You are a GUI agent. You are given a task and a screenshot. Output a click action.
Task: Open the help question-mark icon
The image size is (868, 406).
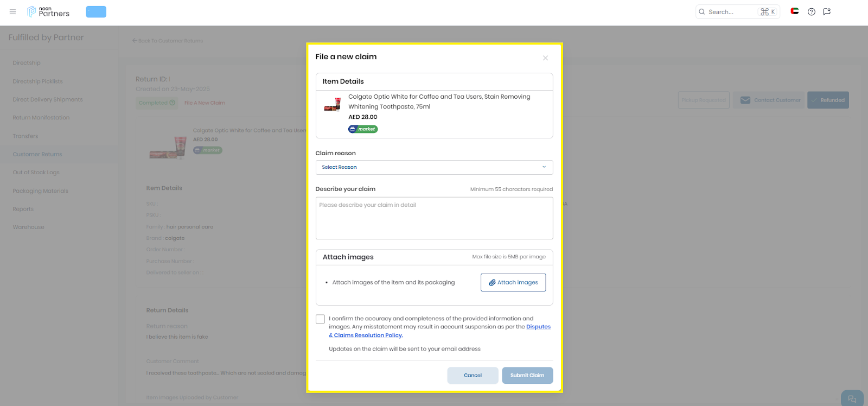tap(812, 11)
